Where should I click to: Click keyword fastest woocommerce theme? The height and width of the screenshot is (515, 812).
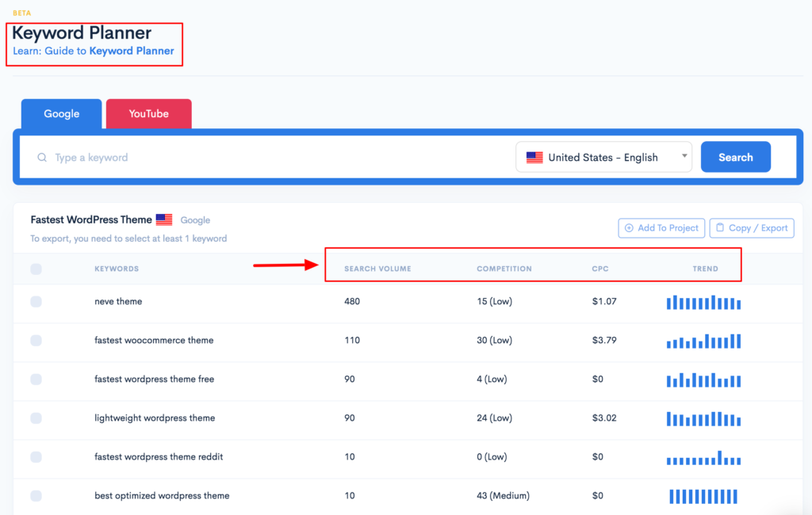(154, 340)
